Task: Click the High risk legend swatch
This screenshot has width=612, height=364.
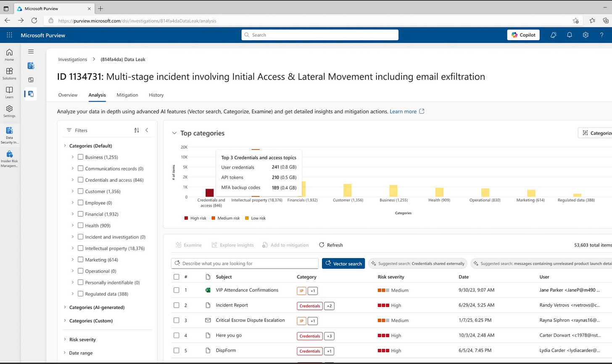Action: point(186,218)
